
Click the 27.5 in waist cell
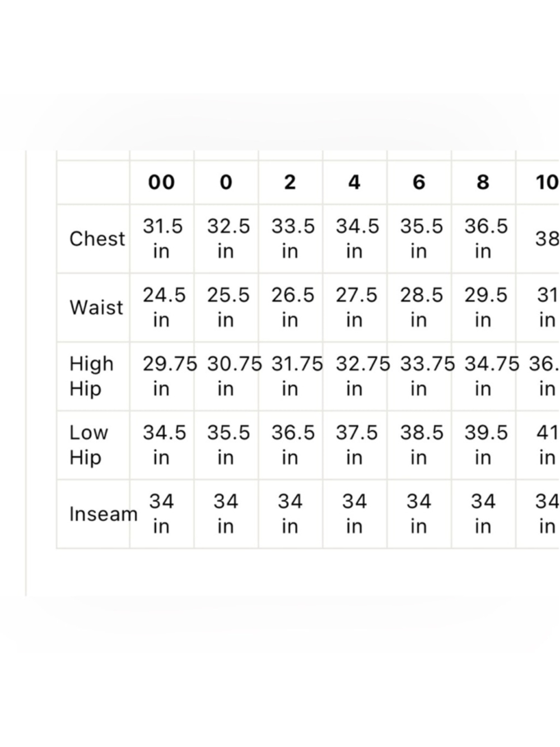coord(357,308)
